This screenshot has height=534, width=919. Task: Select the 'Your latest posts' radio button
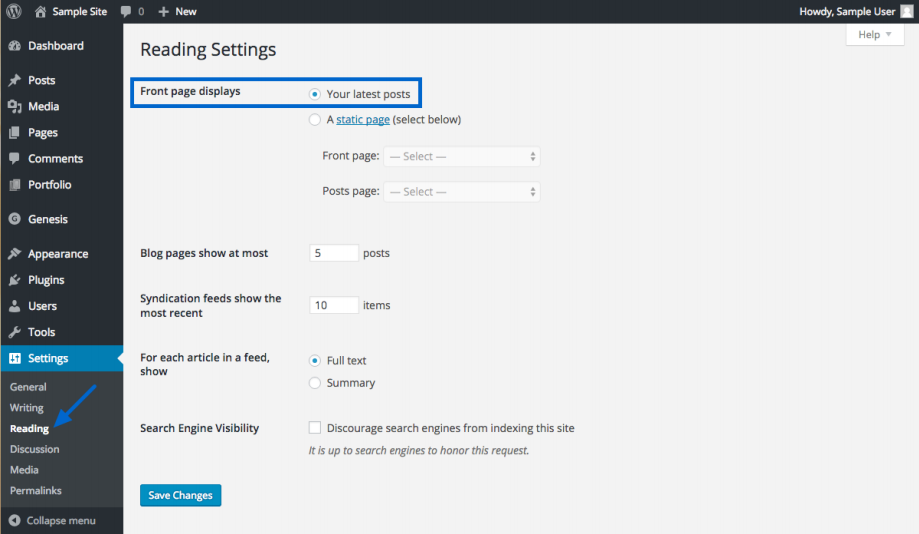point(315,94)
